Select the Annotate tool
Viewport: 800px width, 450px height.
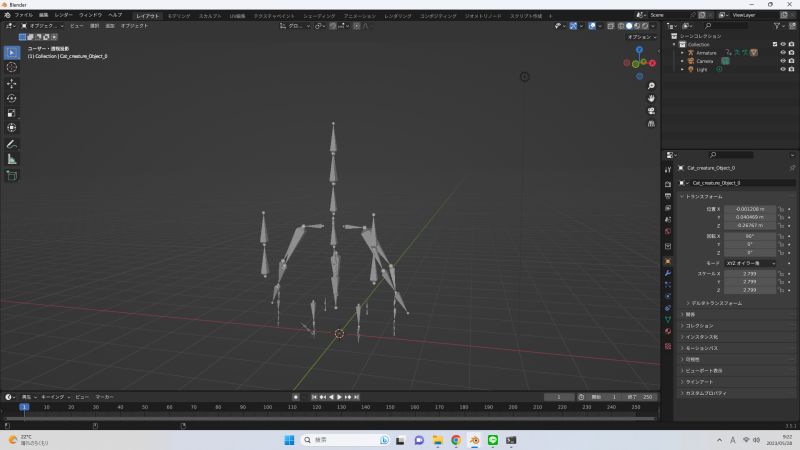point(12,144)
